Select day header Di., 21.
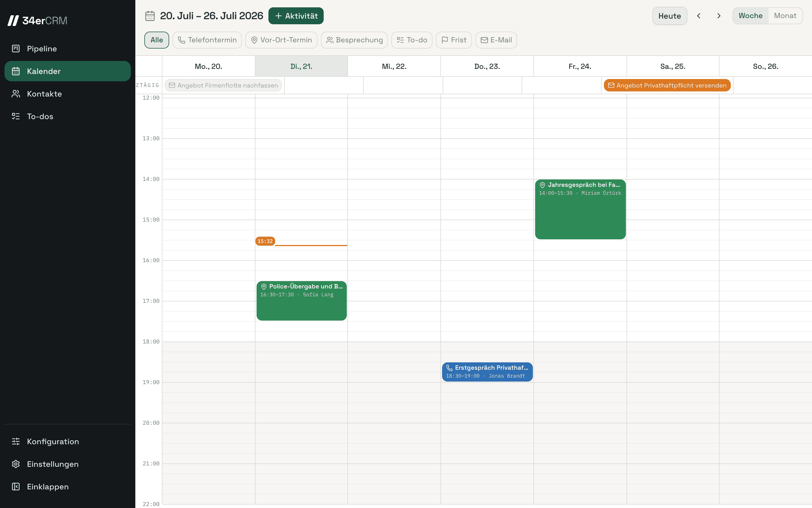Viewport: 812px width, 508px height. [301, 66]
